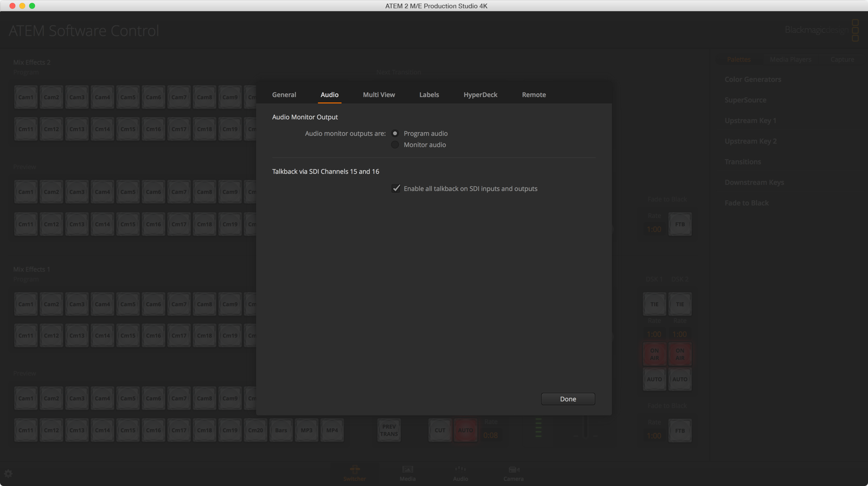Click the DSK 1 ON AIR indicator
This screenshot has height=486, width=868.
[654, 354]
